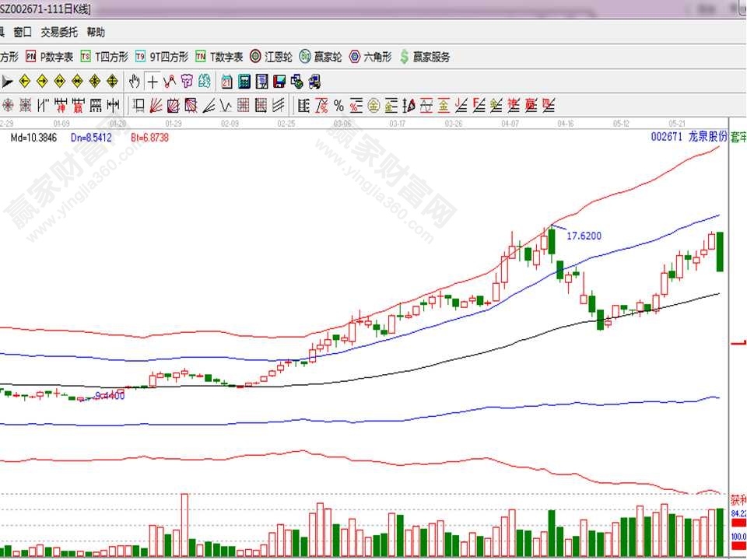Open the 帮助 menu
Viewport: 747px width, 560px height.
pyautogui.click(x=96, y=32)
